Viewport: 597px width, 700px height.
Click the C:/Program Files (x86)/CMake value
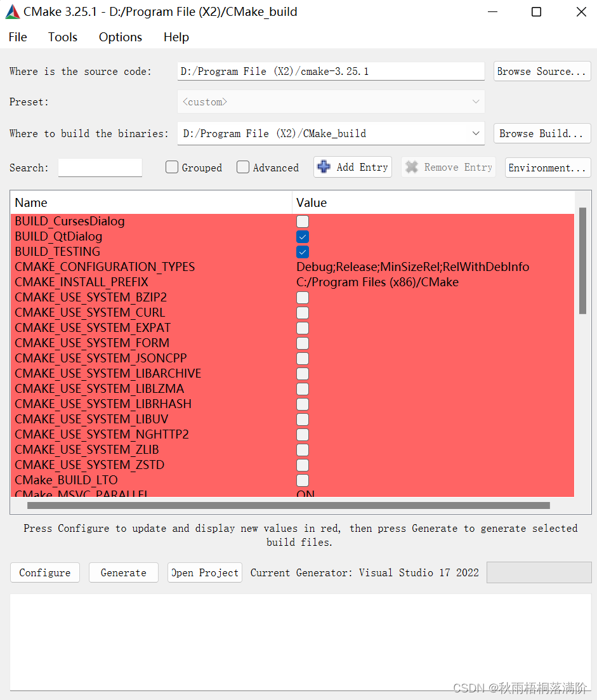(x=377, y=282)
